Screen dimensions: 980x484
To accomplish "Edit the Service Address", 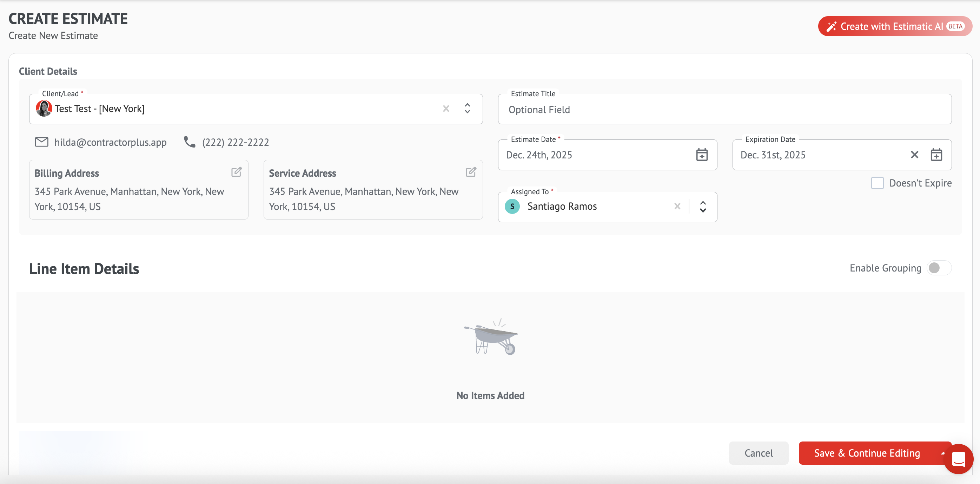I will pyautogui.click(x=471, y=172).
